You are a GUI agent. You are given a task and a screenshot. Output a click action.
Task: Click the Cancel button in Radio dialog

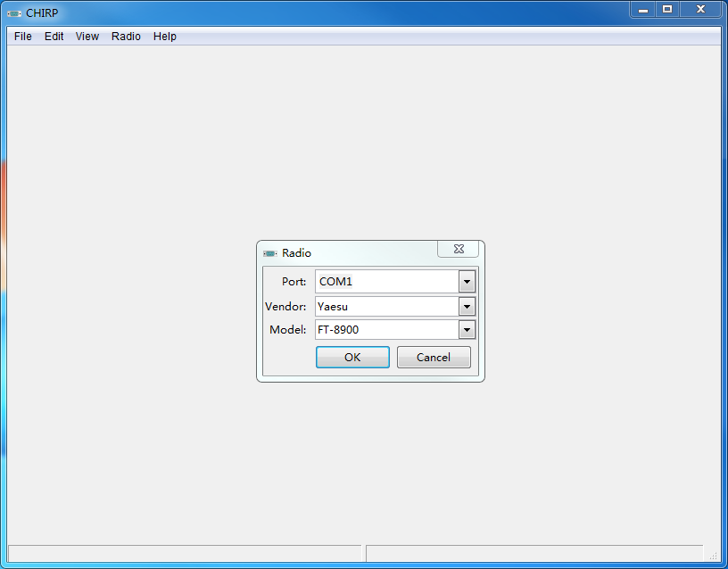tap(434, 358)
